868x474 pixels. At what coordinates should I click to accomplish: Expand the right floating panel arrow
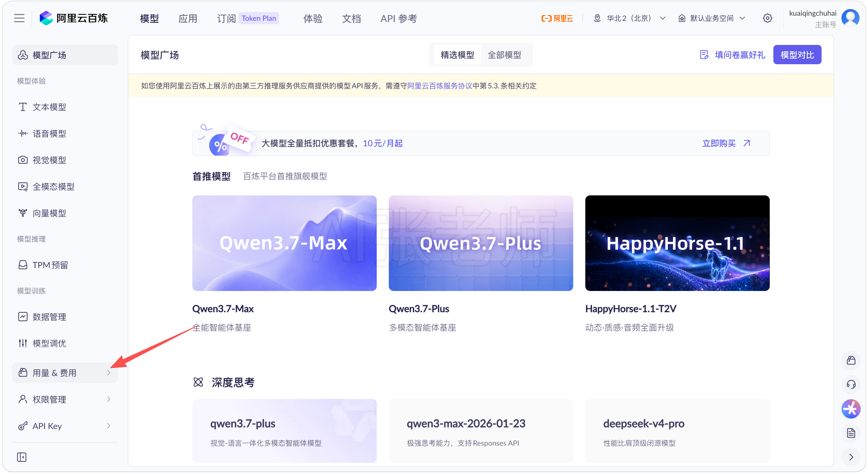[x=851, y=457]
